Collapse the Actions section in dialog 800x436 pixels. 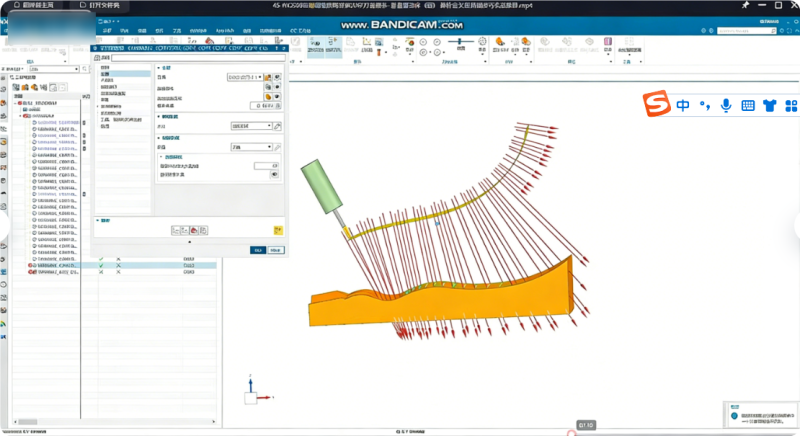pyautogui.click(x=98, y=219)
